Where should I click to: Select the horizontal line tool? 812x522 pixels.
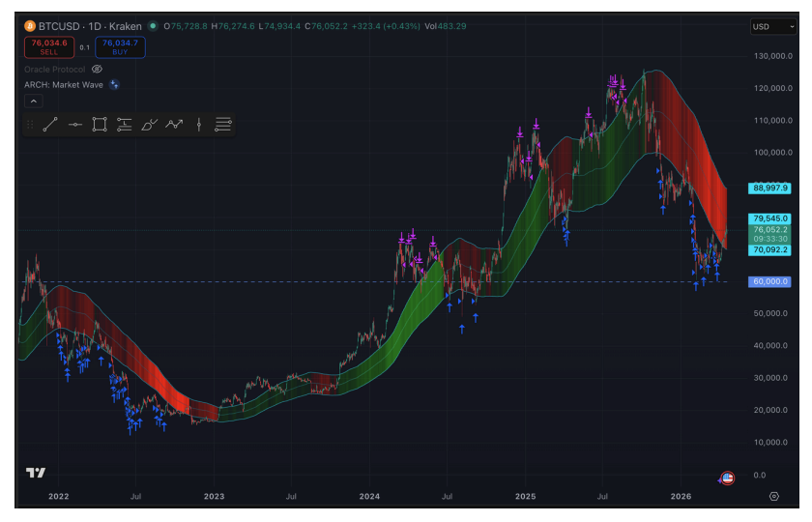(x=75, y=125)
